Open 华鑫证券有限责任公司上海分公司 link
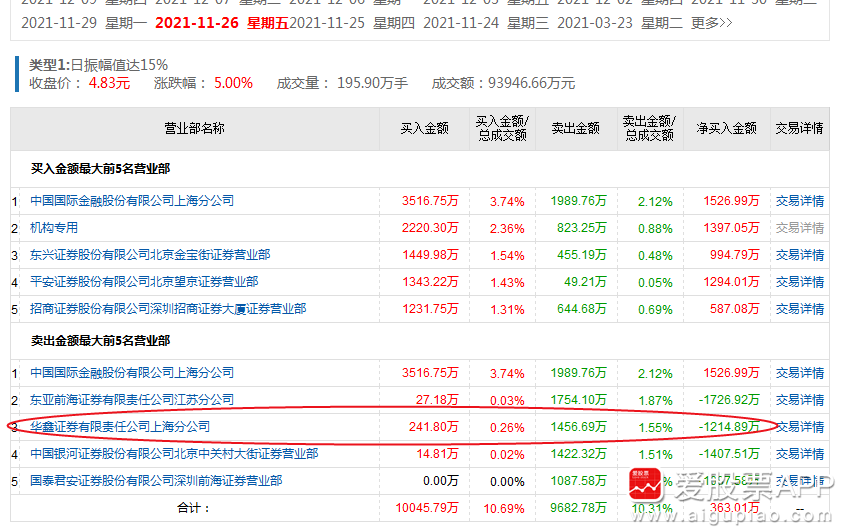 (x=120, y=427)
